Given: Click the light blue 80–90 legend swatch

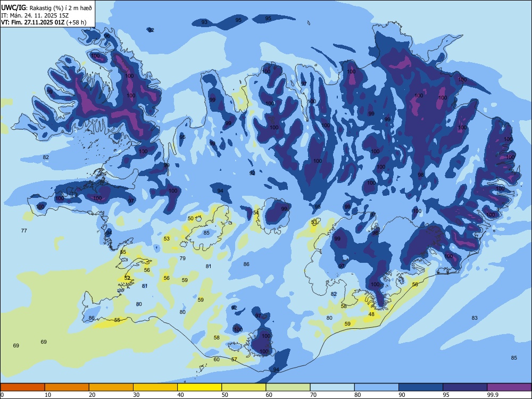Looking at the screenshot, I should click(x=377, y=387).
